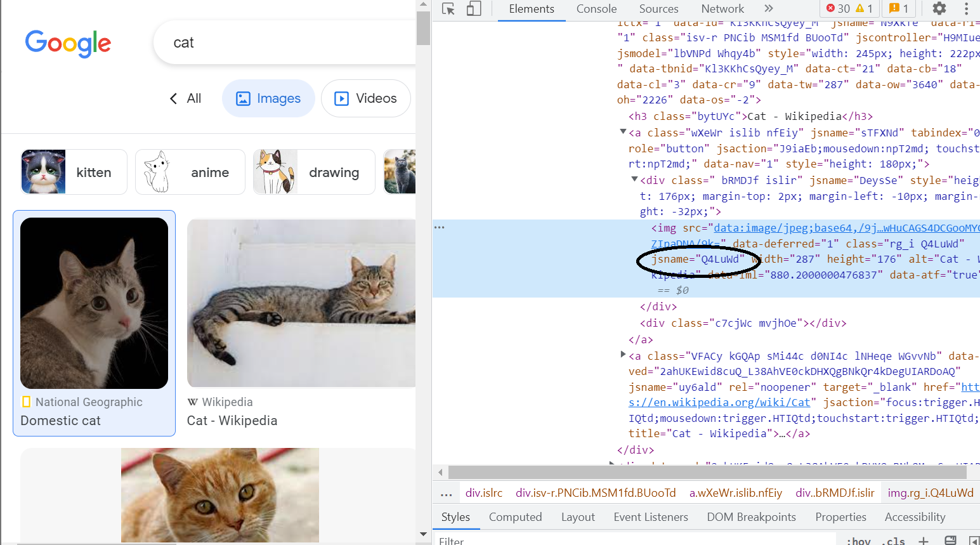Viewport: 980px width, 545px height.
Task: Open the Properties pane tab
Action: pyautogui.click(x=840, y=517)
